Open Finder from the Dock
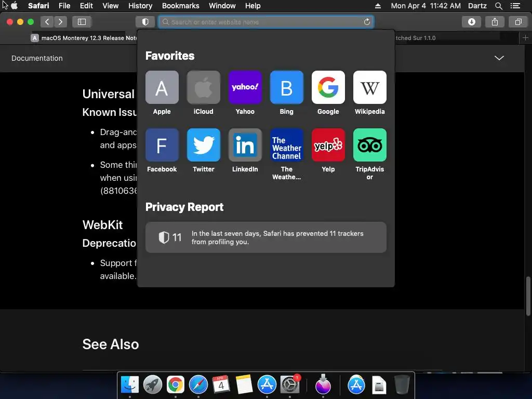The height and width of the screenshot is (399, 532). click(x=129, y=385)
